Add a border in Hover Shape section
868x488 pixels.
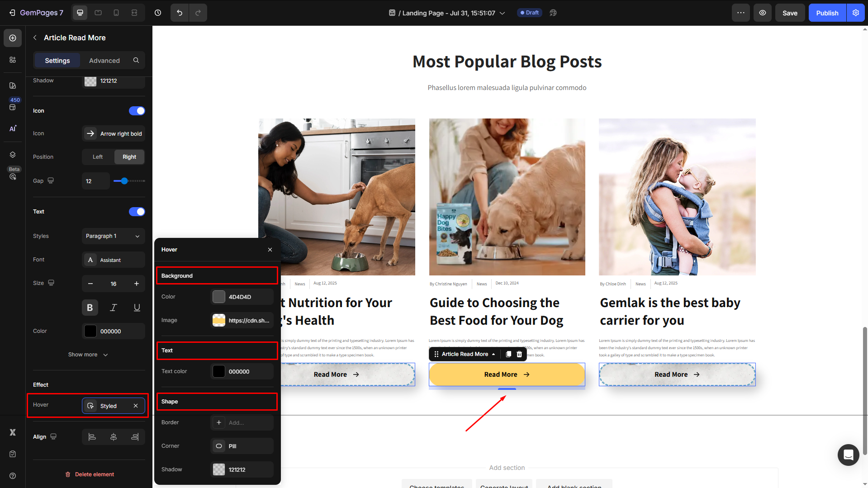click(242, 422)
